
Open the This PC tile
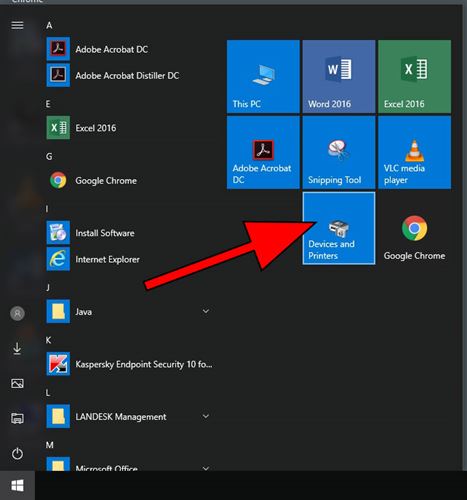point(263,77)
